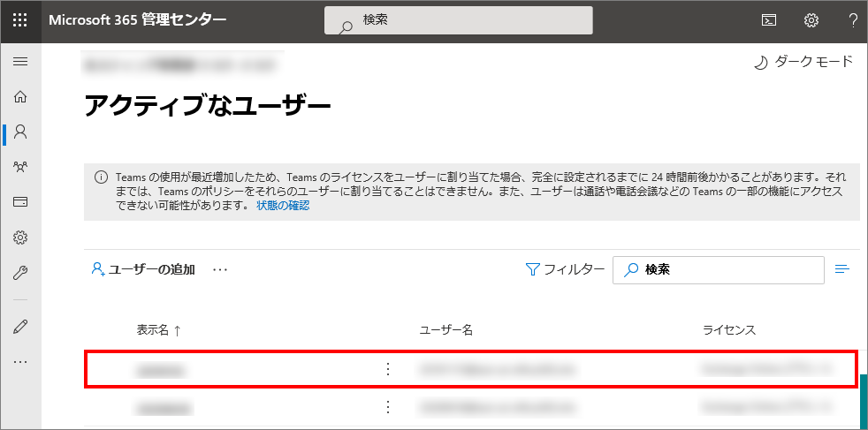Screen dimensions: 868x430
Task: Open the help question mark icon
Action: coord(853,20)
